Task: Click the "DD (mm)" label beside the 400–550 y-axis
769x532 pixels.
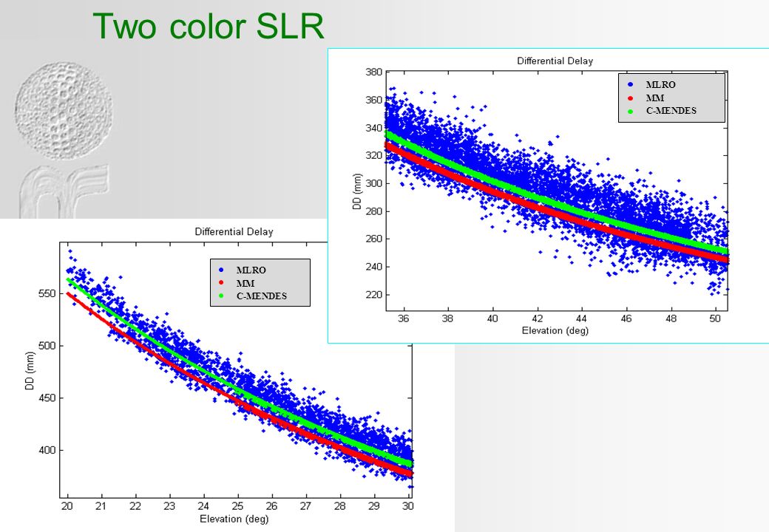Action: click(x=30, y=371)
